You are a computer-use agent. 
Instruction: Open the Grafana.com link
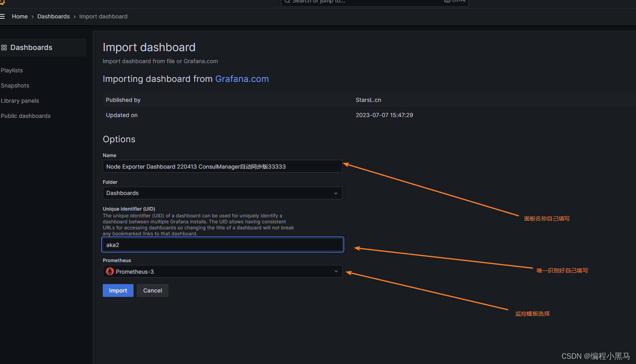point(242,79)
